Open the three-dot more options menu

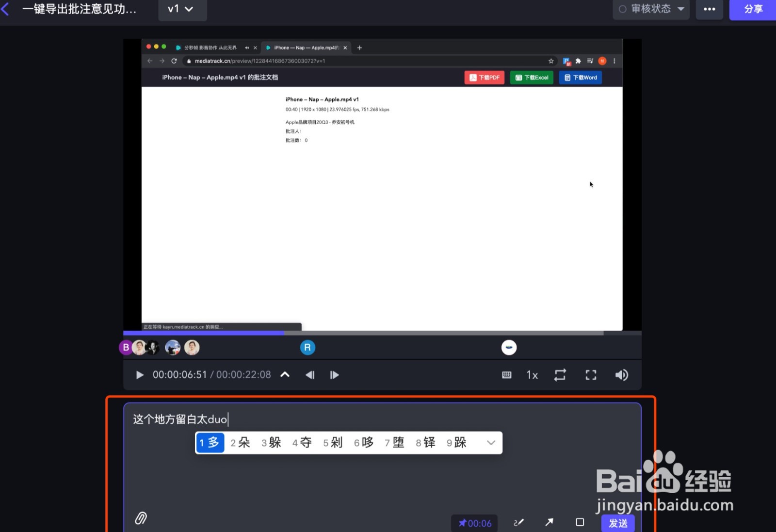[x=709, y=9]
